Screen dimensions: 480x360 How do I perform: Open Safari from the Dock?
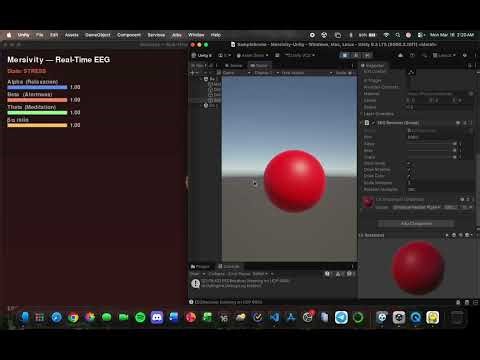[56, 317]
